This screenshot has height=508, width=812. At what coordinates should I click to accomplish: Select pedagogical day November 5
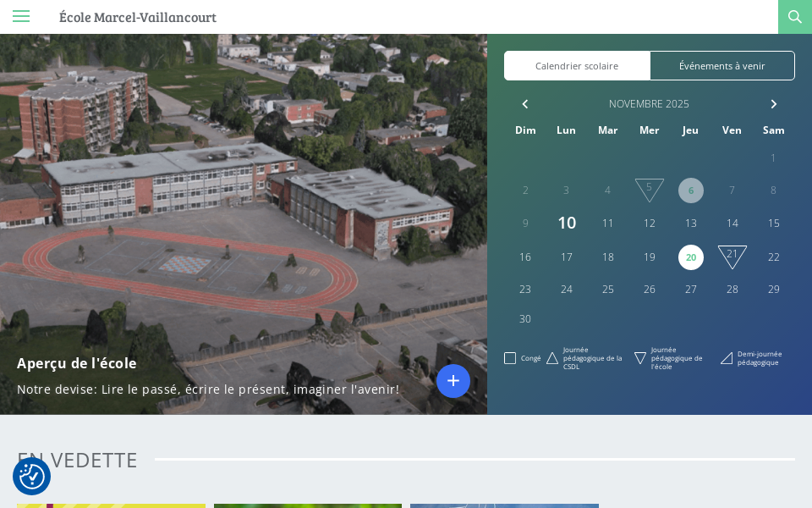point(650,188)
